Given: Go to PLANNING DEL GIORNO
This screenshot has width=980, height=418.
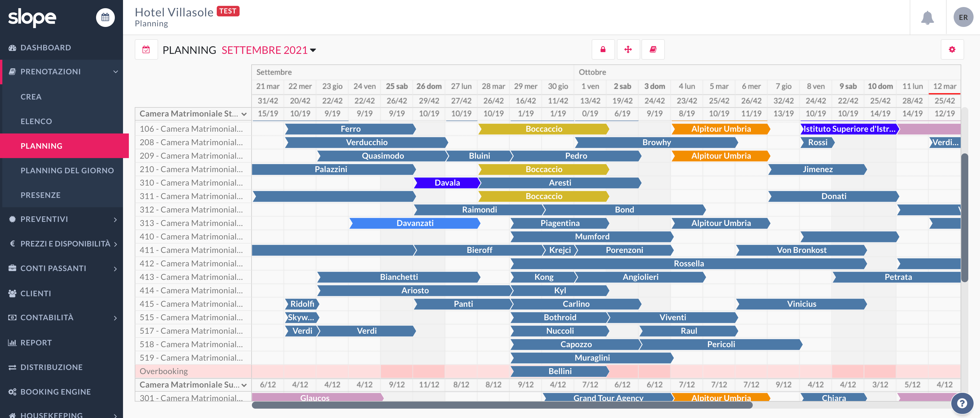Looking at the screenshot, I should point(67,170).
